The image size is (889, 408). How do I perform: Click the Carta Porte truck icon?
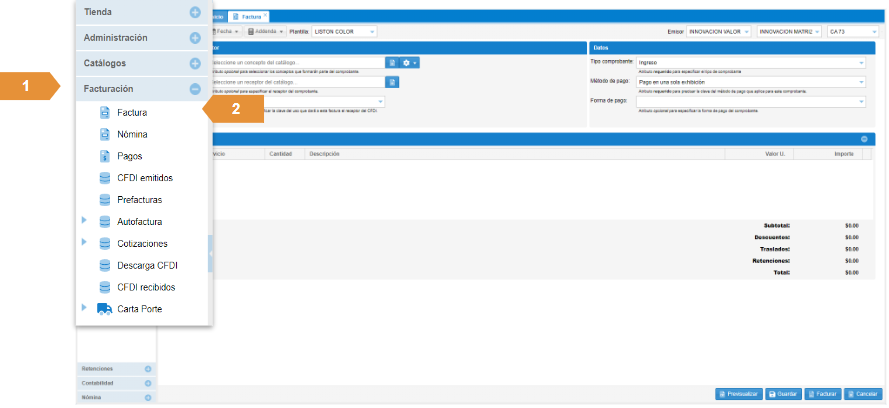[x=105, y=309]
